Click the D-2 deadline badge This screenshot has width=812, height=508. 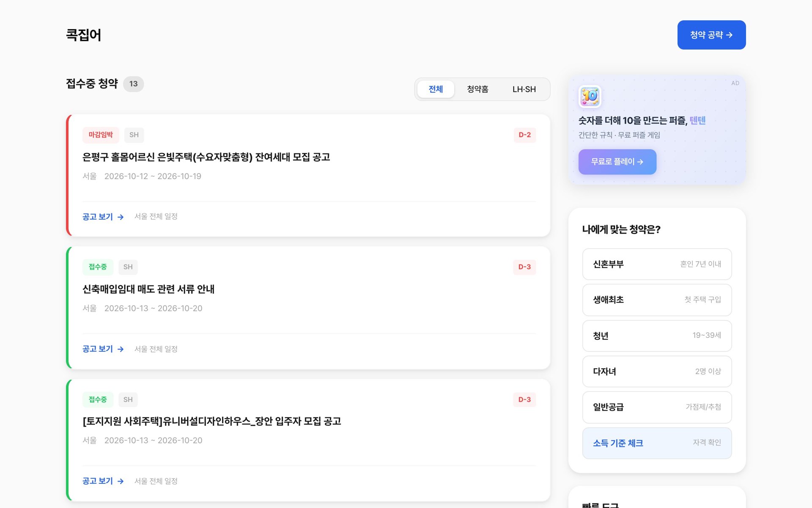point(524,135)
